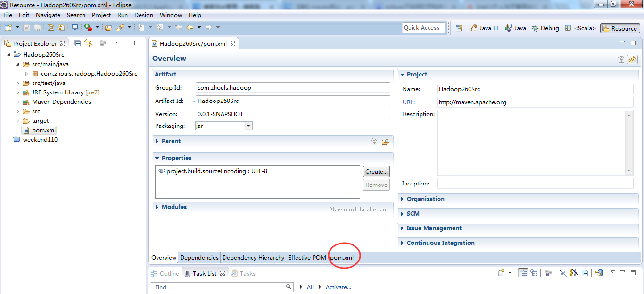Switch to the Debug perspective
The width and height of the screenshot is (644, 294).
545,28
